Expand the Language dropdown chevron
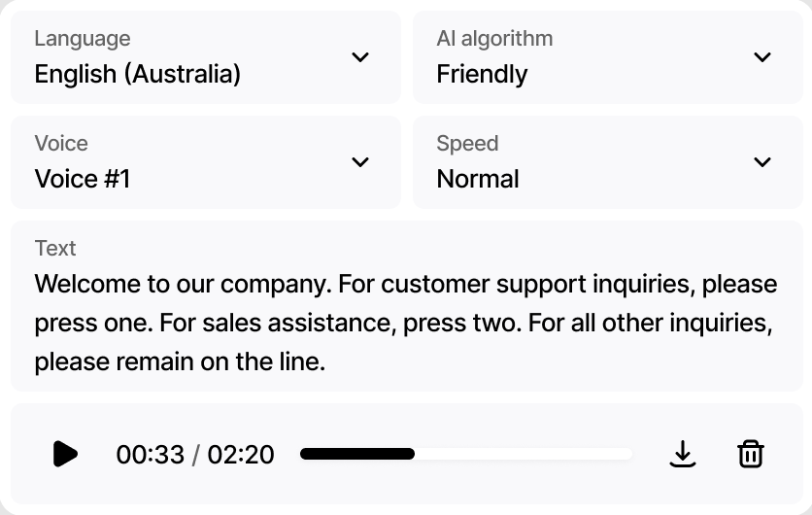Viewport: 812px width, 515px height. [x=360, y=57]
